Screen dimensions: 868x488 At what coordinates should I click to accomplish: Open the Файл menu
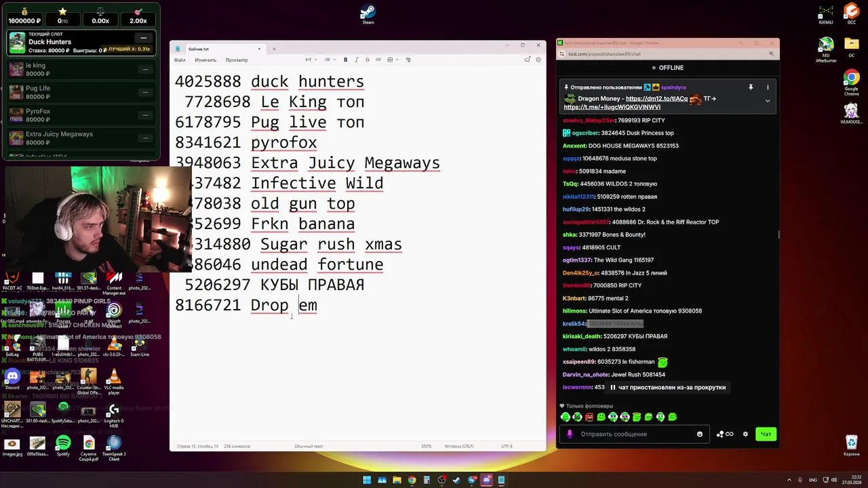[x=180, y=60]
